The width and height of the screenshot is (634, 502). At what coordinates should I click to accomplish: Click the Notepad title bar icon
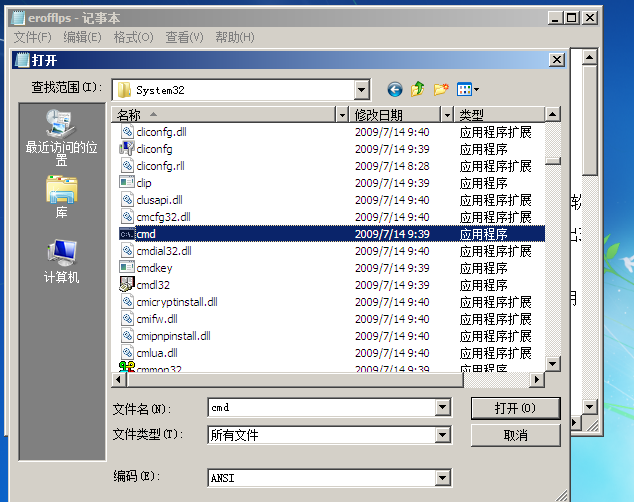pos(18,18)
